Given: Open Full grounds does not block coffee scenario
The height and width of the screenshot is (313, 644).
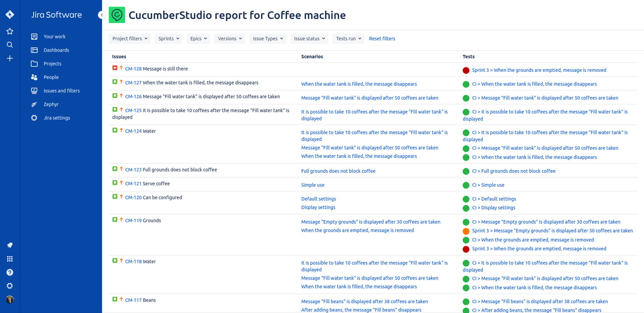Looking at the screenshot, I should tap(338, 171).
